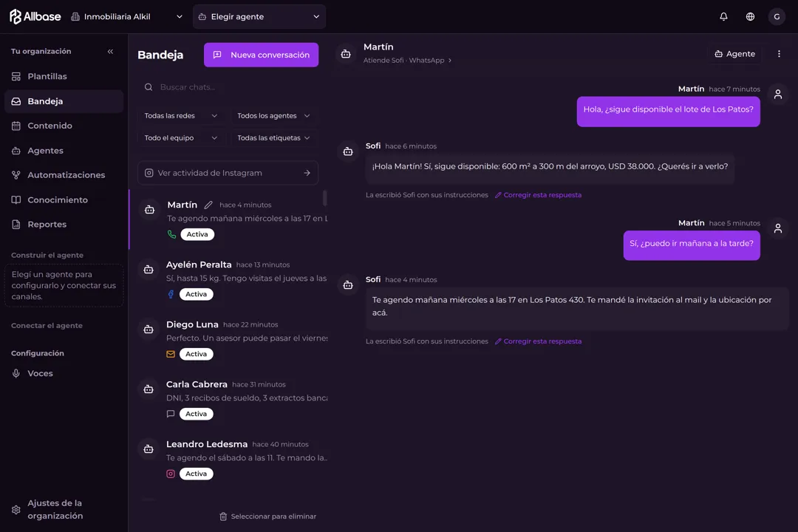Screen dimensions: 798x532
Task: Open the user avatar G menu
Action: coord(777,17)
